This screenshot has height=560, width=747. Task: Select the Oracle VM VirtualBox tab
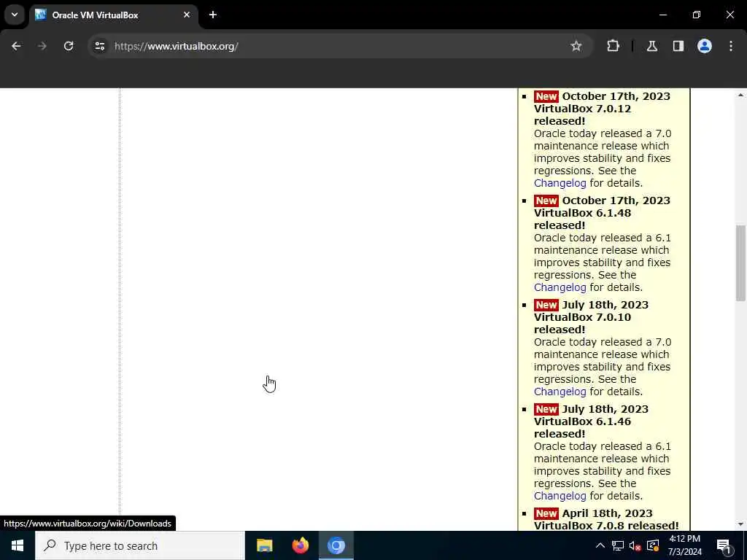click(115, 15)
